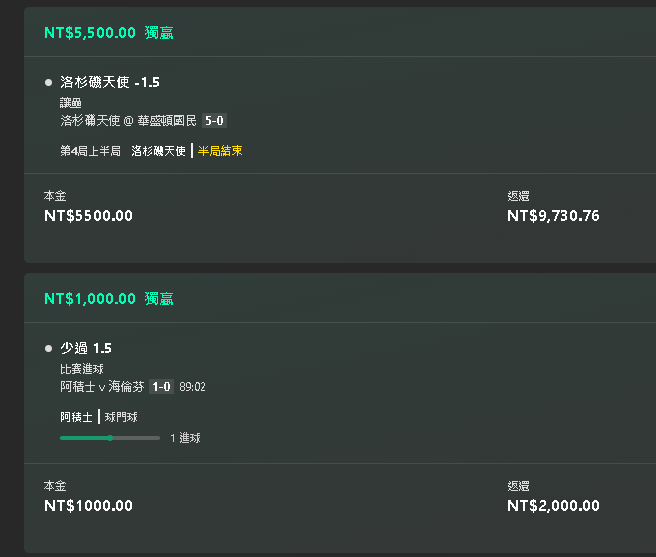656x557 pixels.
Task: Click the bullet beside 少過 1.5
Action: tap(49, 348)
